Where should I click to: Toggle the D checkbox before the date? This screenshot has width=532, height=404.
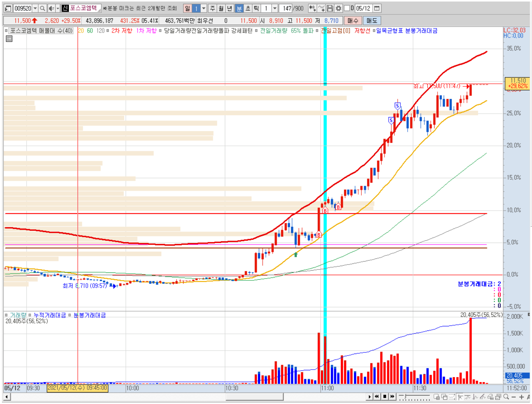pyautogui.click(x=346, y=8)
